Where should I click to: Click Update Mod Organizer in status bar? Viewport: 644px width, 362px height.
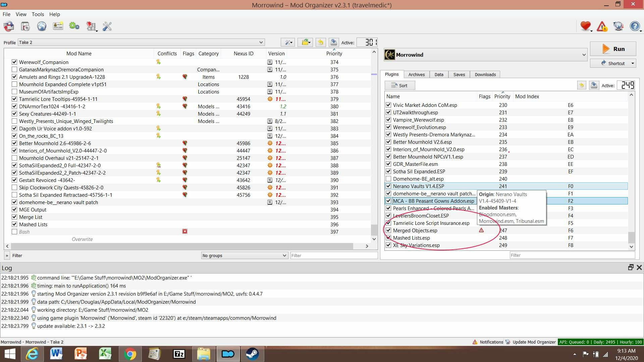pyautogui.click(x=531, y=342)
